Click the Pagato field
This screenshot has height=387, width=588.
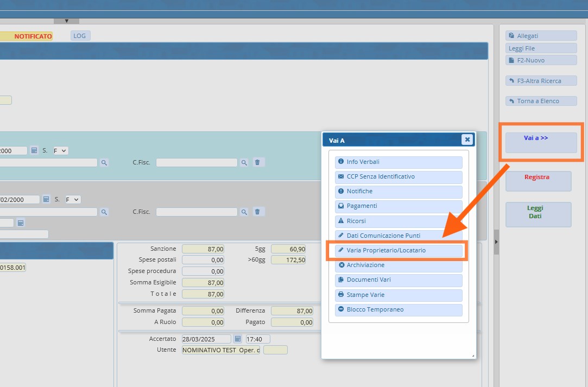(292, 322)
